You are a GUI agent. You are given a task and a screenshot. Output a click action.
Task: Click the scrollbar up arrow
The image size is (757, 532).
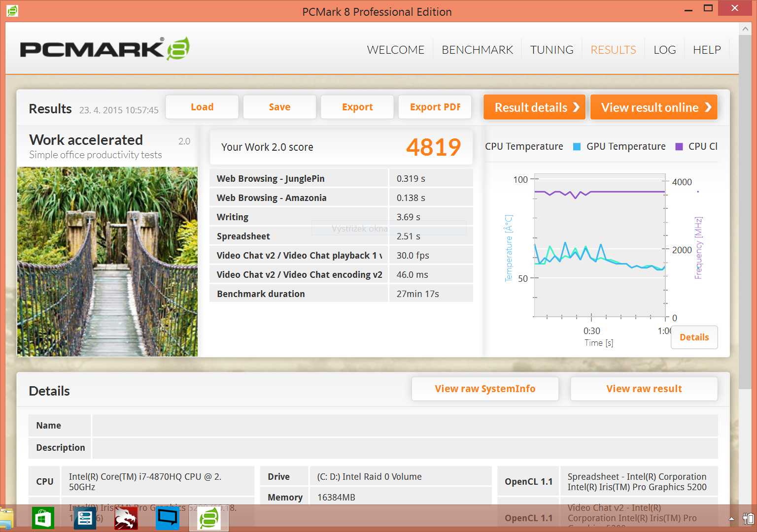click(x=745, y=29)
